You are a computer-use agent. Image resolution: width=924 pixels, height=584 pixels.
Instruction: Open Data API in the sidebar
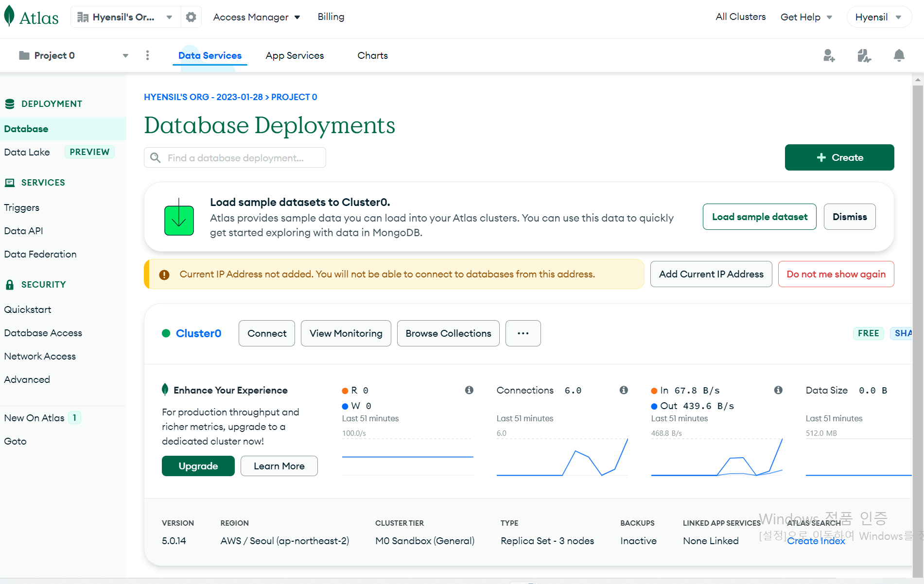(x=24, y=231)
